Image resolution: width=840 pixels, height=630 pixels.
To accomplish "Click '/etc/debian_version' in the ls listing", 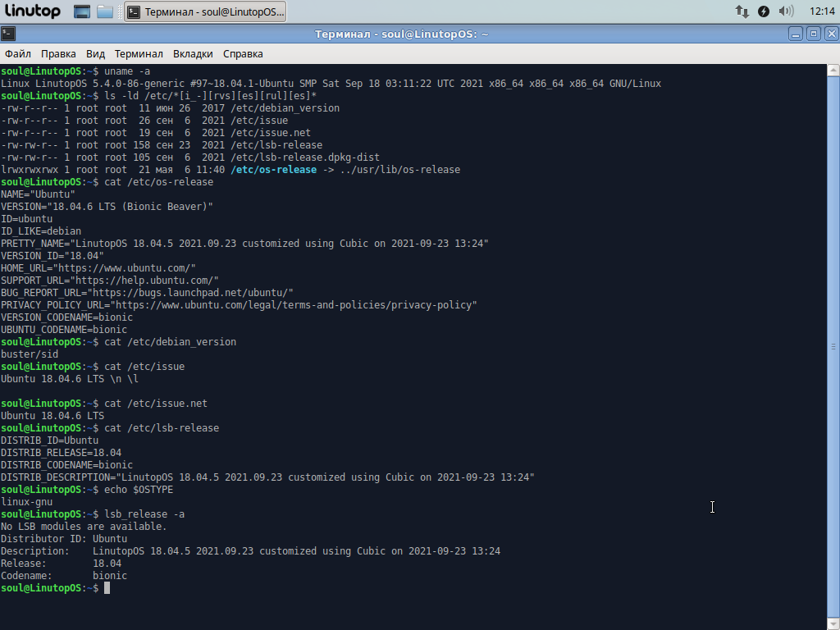I will pos(285,108).
